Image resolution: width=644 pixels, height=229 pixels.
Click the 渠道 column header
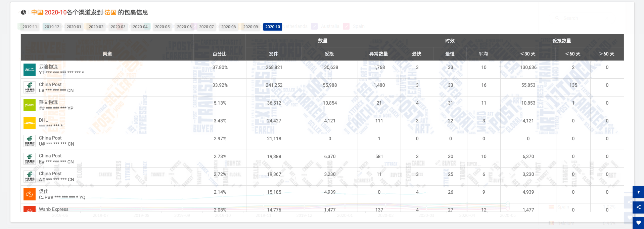click(107, 54)
